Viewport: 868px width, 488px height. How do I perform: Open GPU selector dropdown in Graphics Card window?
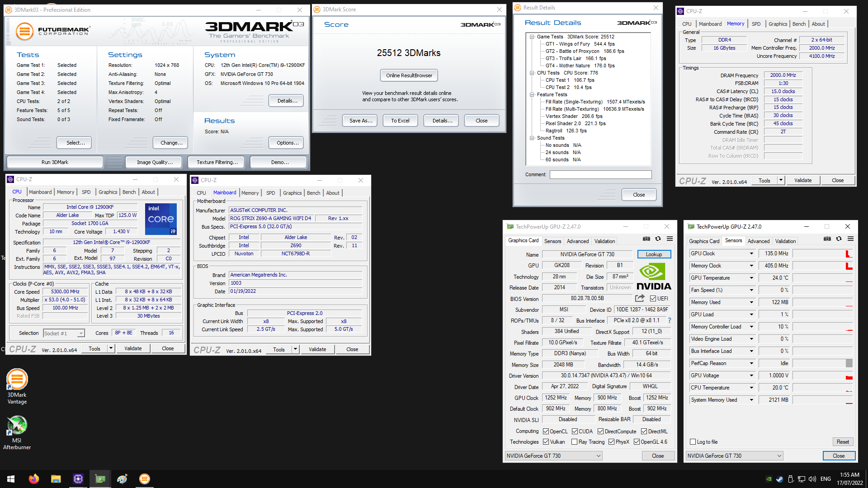click(554, 456)
